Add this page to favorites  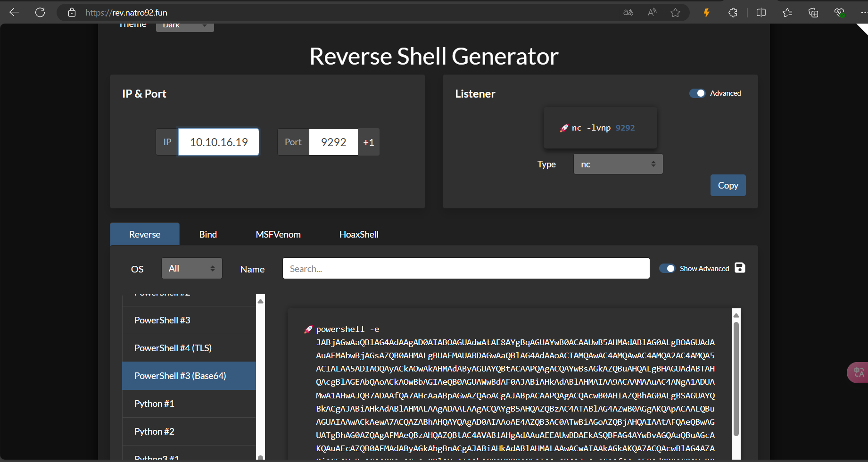676,12
